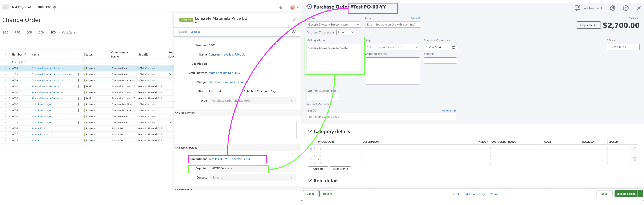Screen dimensions: 644x205
Task: Open the Save and close dropdown arrow
Action: pos(640,194)
